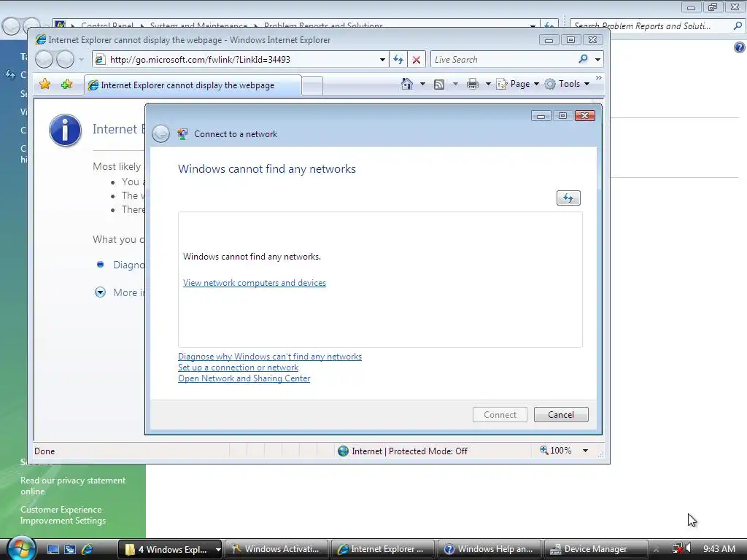Go back in Connect to a network dialog
Viewport: 747px width, 560px height.
point(160,134)
